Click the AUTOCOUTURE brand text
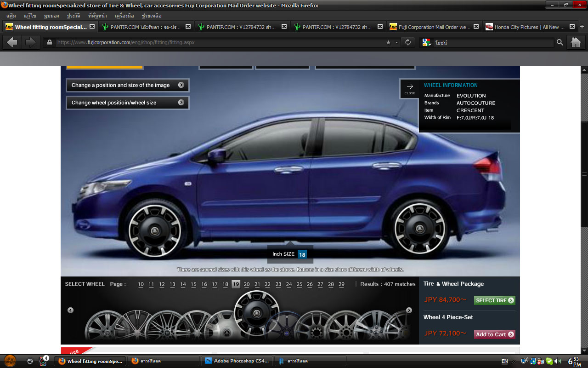This screenshot has height=368, width=588. coord(476,103)
